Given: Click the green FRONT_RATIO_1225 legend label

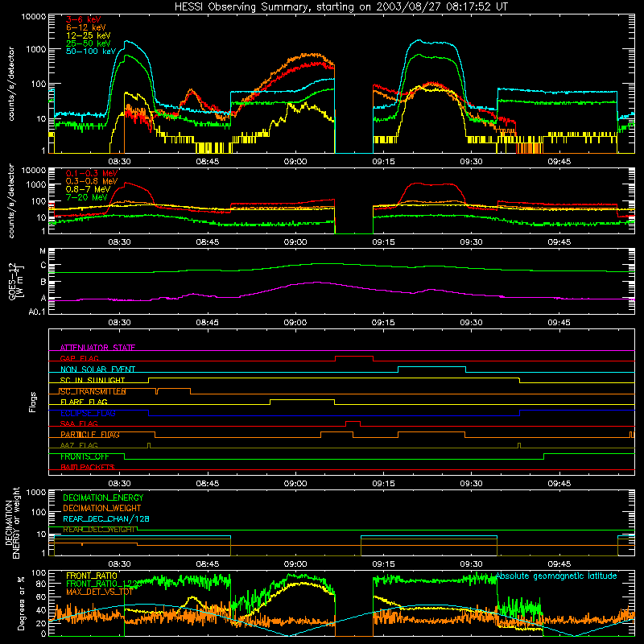Looking at the screenshot, I should point(103,584).
